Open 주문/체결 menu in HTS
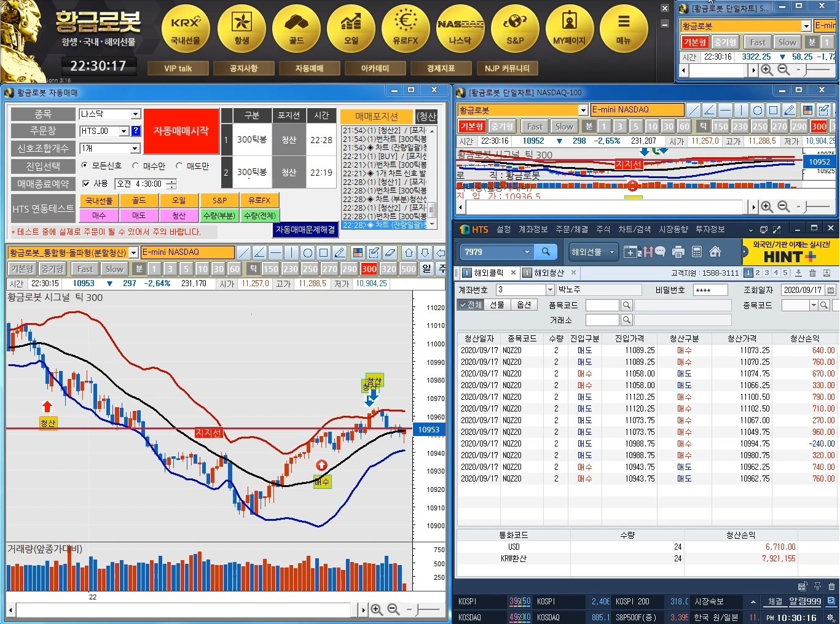Image resolution: width=840 pixels, height=624 pixels. (x=571, y=229)
